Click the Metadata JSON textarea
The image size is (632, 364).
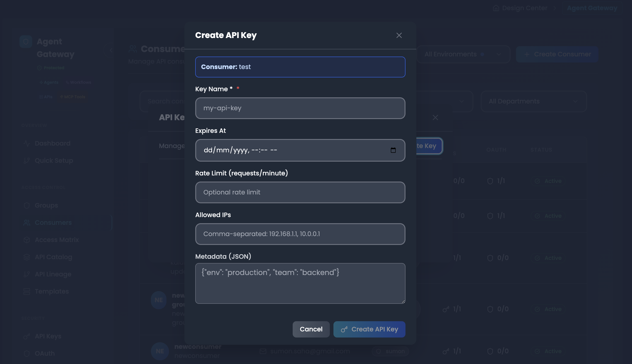coord(300,283)
